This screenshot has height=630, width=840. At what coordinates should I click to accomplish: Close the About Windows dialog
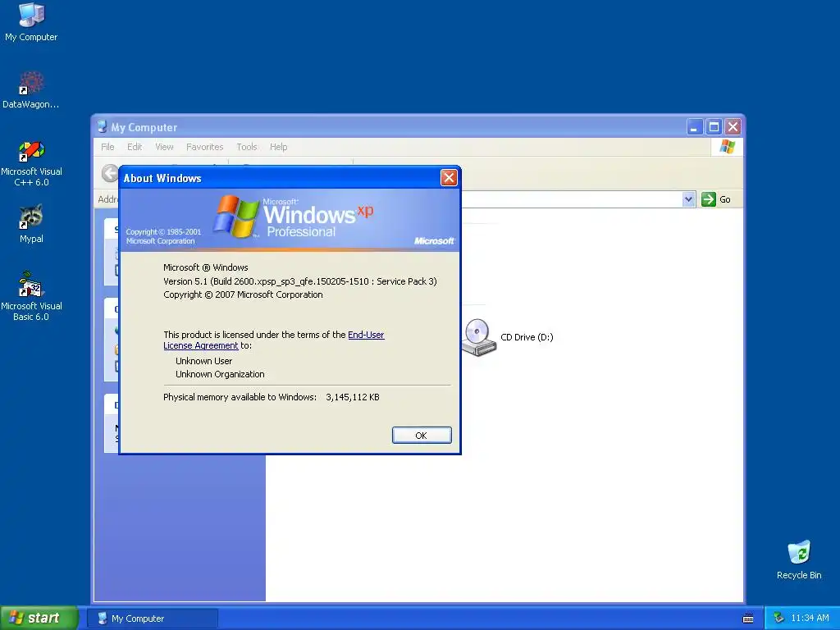449,177
